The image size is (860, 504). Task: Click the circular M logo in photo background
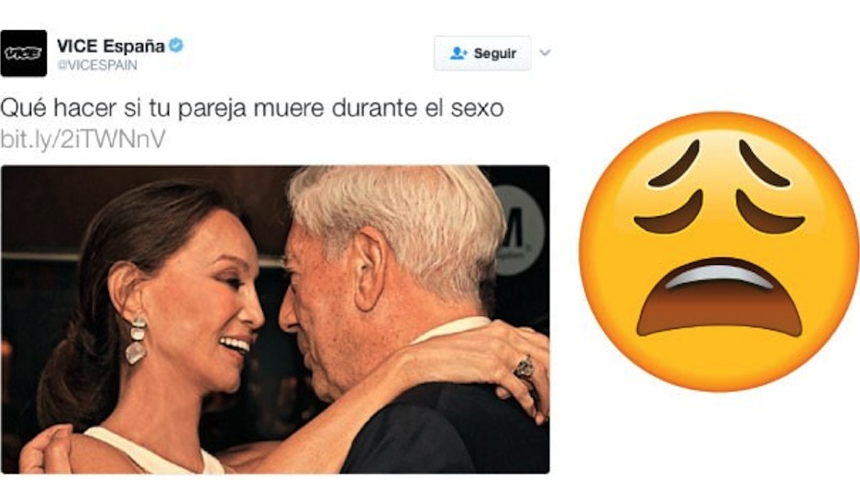click(518, 230)
